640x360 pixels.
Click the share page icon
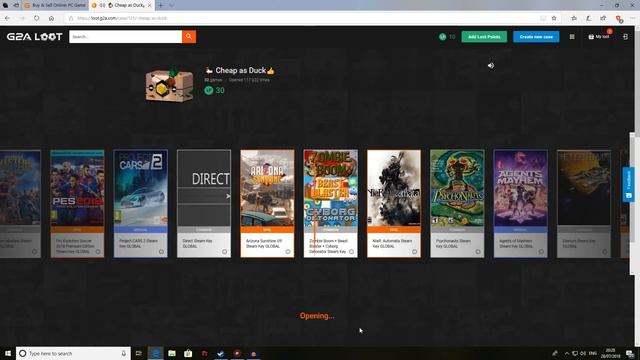[x=603, y=18]
